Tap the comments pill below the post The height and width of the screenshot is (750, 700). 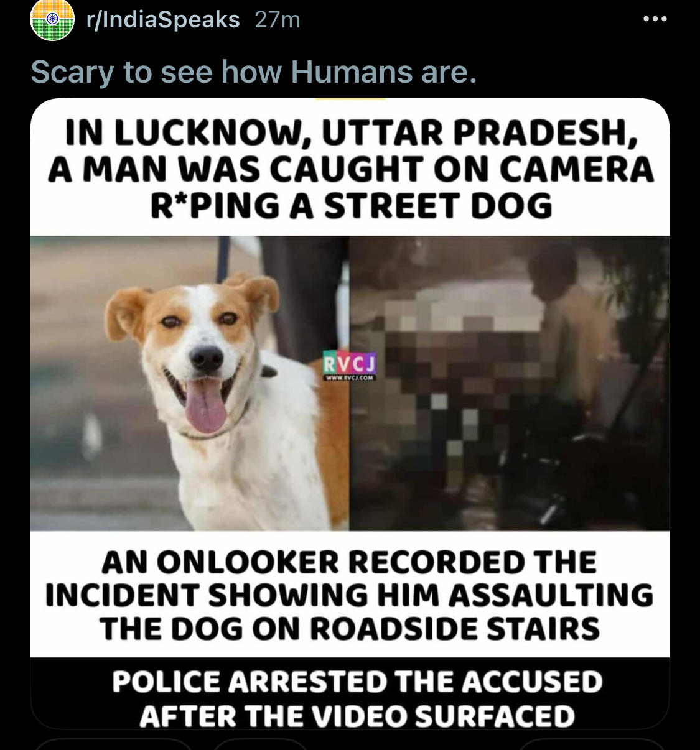coord(260,744)
